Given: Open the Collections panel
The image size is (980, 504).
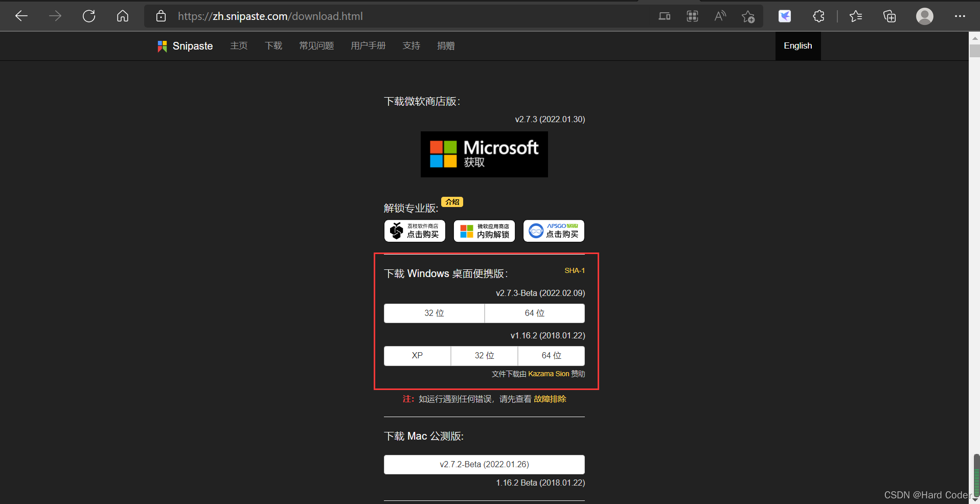Looking at the screenshot, I should coord(890,16).
